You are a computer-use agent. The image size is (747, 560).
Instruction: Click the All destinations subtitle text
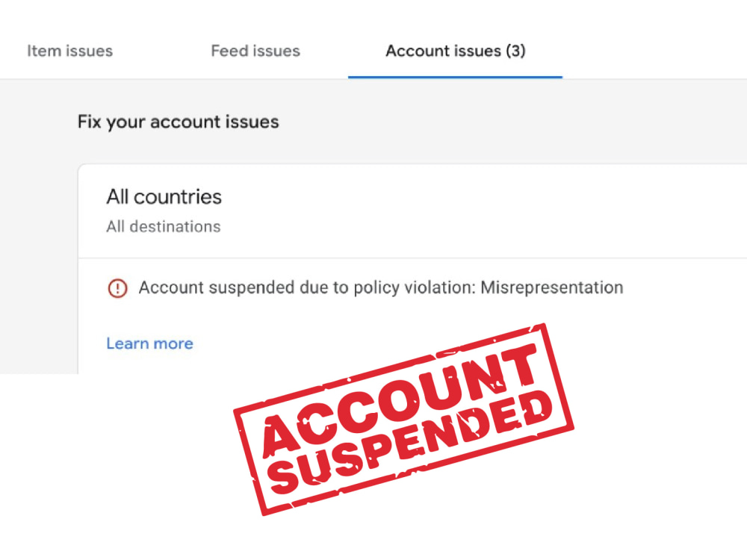(x=164, y=226)
